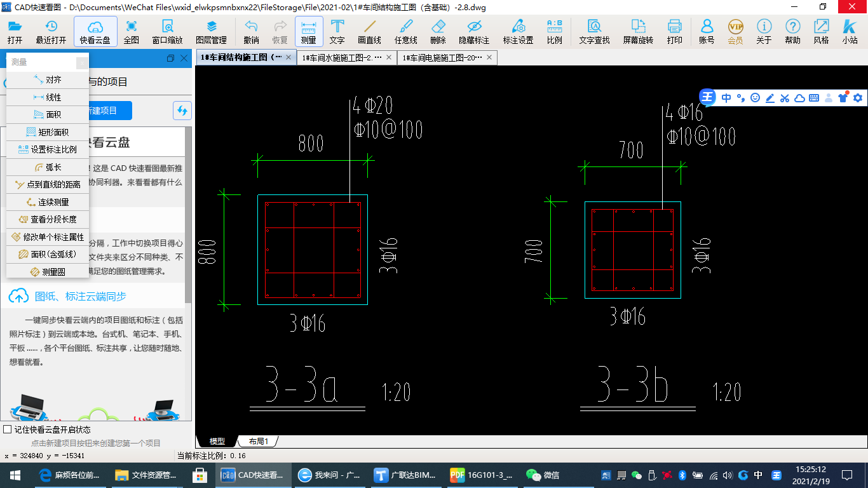Viewport: 868px width, 488px height.
Task: Select the 任意线 freehand line tool
Action: [x=405, y=32]
